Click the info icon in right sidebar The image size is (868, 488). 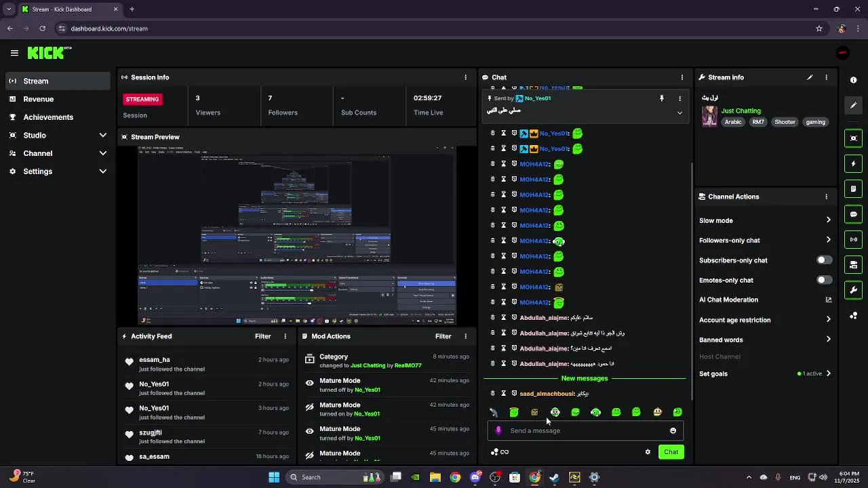[x=853, y=80]
